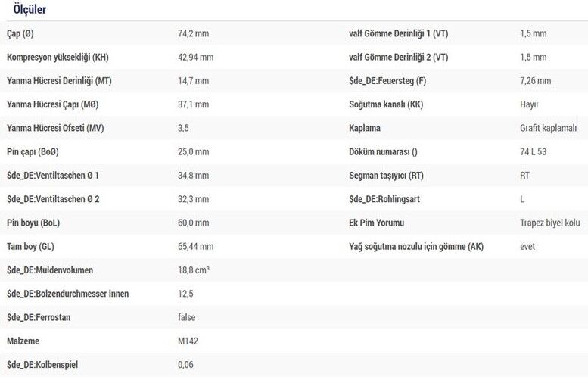Click the Kompresyon yüksekliği (KH) label
The height and width of the screenshot is (377, 588).
pos(58,58)
